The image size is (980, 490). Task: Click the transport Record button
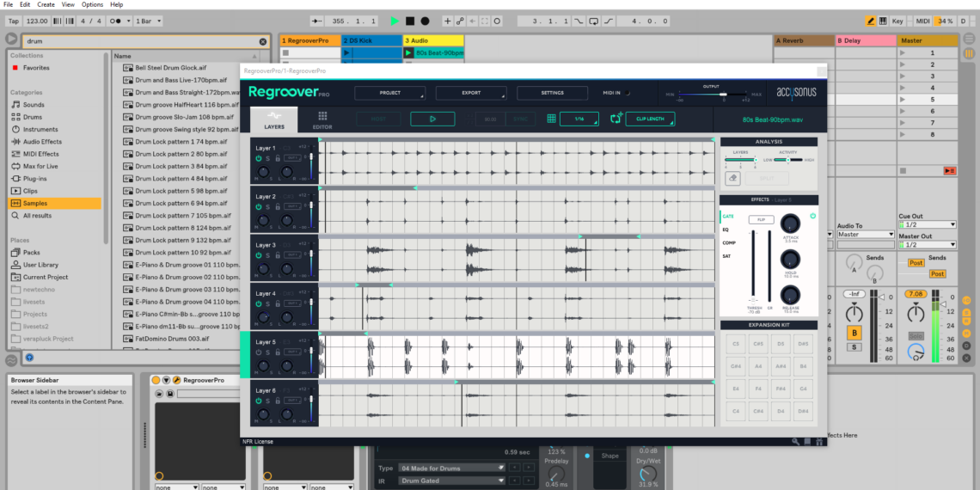click(x=425, y=21)
